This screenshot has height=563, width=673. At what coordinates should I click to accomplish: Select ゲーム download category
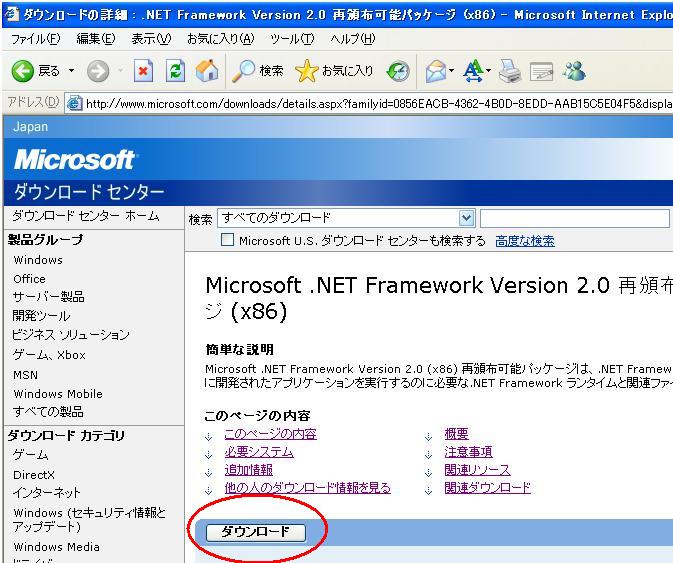pos(30,454)
